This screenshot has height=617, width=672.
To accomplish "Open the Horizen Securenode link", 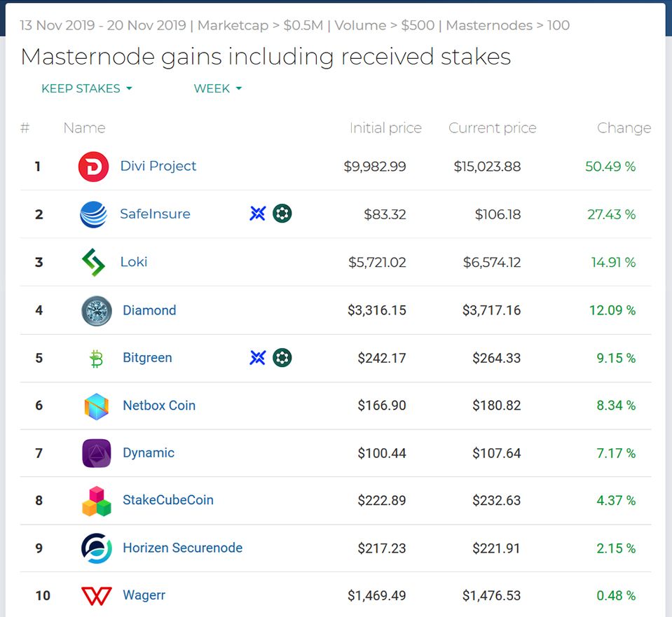I will pos(182,548).
